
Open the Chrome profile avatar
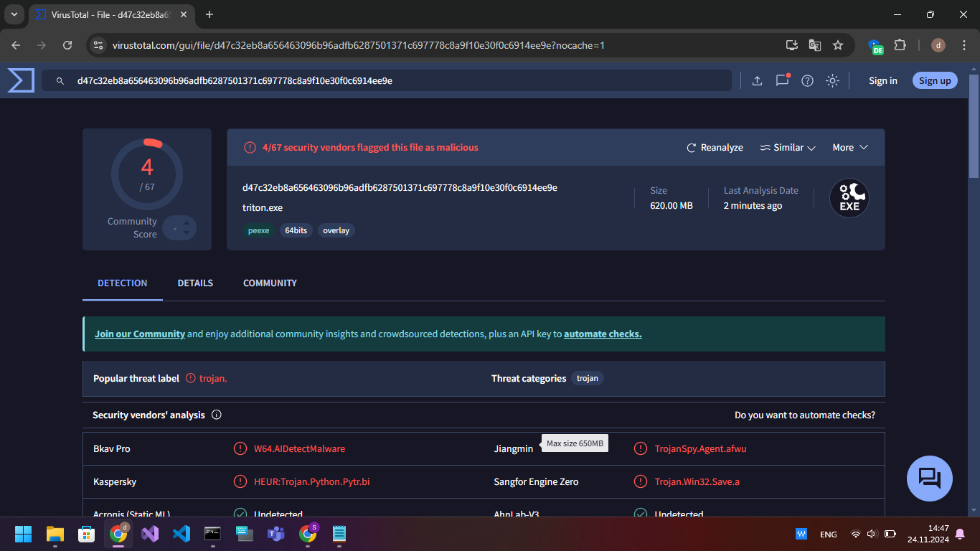click(938, 45)
